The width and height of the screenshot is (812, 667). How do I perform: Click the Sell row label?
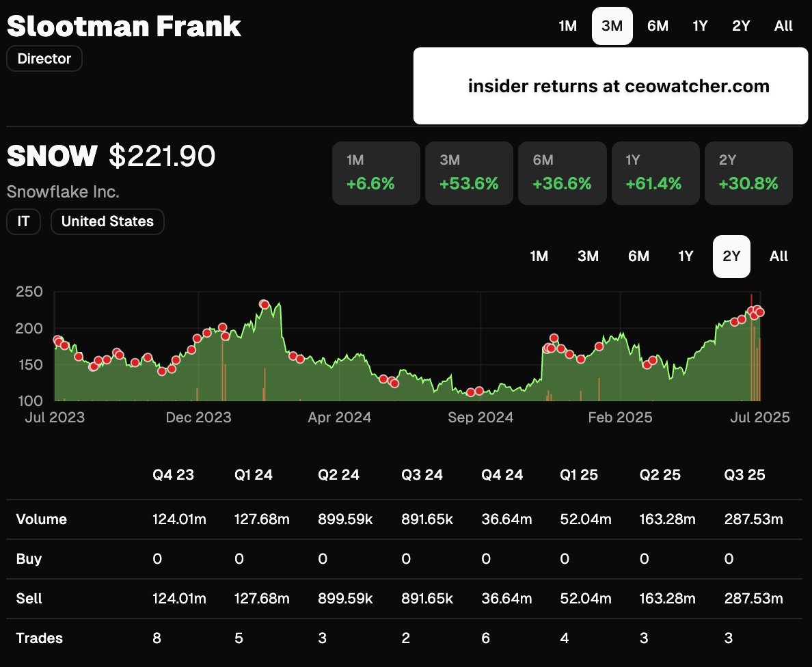pos(29,599)
